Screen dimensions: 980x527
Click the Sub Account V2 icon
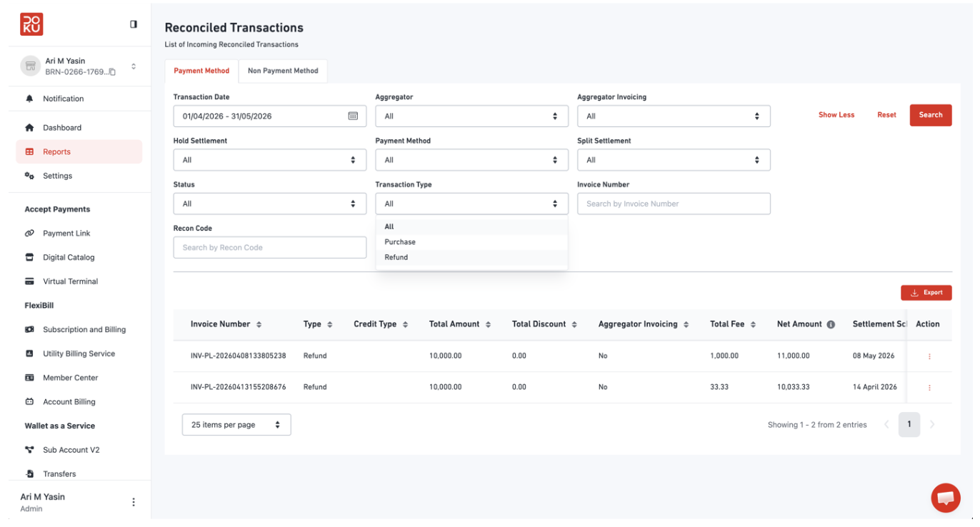(x=29, y=450)
